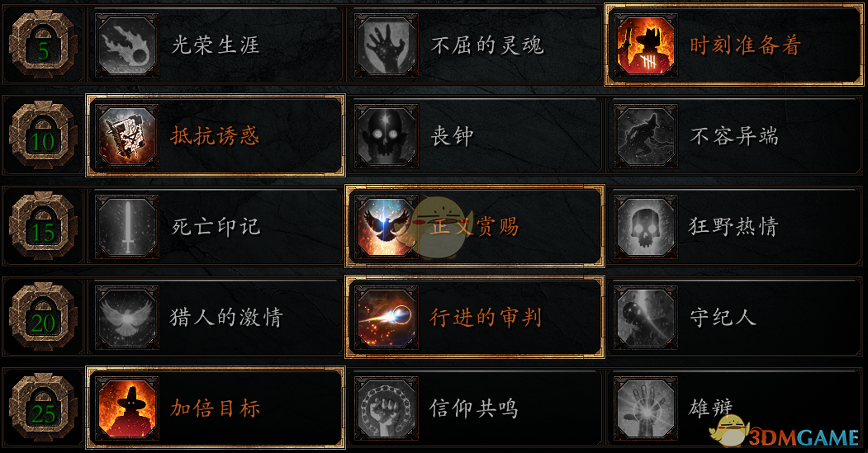Choose the 时刻准备着 flaming hunter icon
868x453 pixels.
click(646, 45)
